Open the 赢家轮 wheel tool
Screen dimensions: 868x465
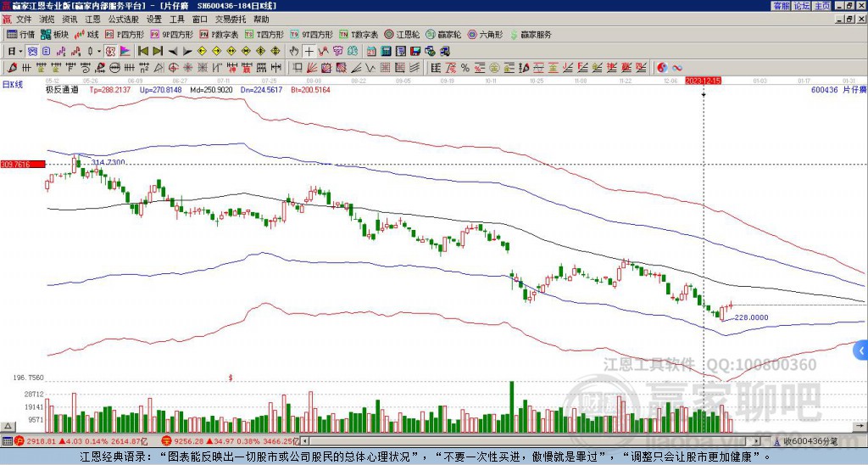click(x=443, y=34)
